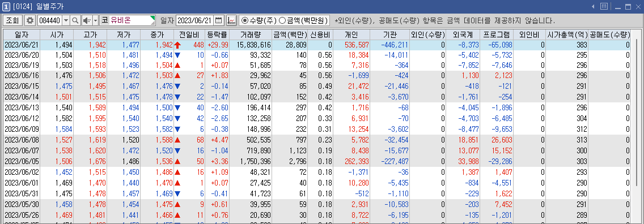Open the settings gear icon
644x224 pixels.
point(30,20)
